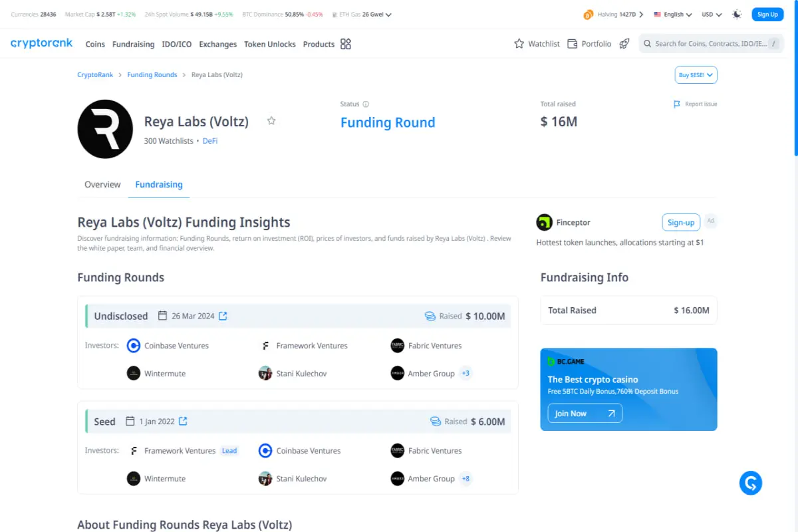The width and height of the screenshot is (798, 532).
Task: Click the BTC Dominance 50.85% stat
Action: pyautogui.click(x=283, y=14)
